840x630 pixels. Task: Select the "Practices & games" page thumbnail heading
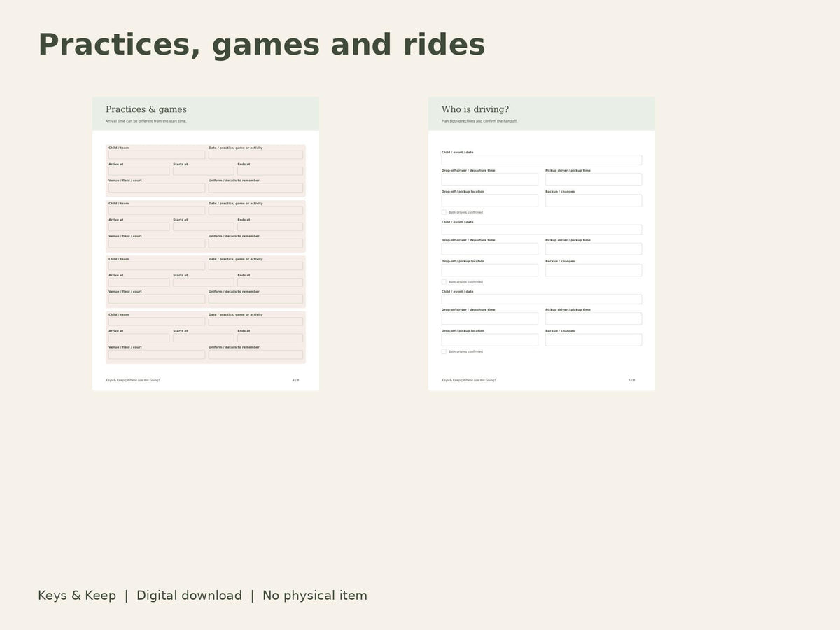pyautogui.click(x=146, y=109)
